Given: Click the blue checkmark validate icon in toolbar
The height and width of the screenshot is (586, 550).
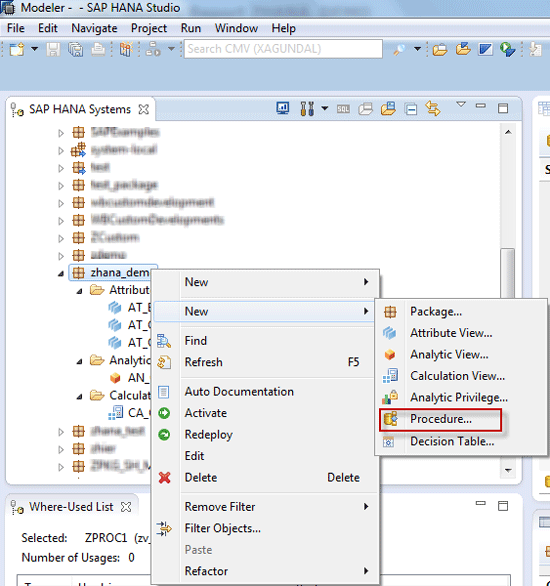Looking at the screenshot, I should point(485,49).
